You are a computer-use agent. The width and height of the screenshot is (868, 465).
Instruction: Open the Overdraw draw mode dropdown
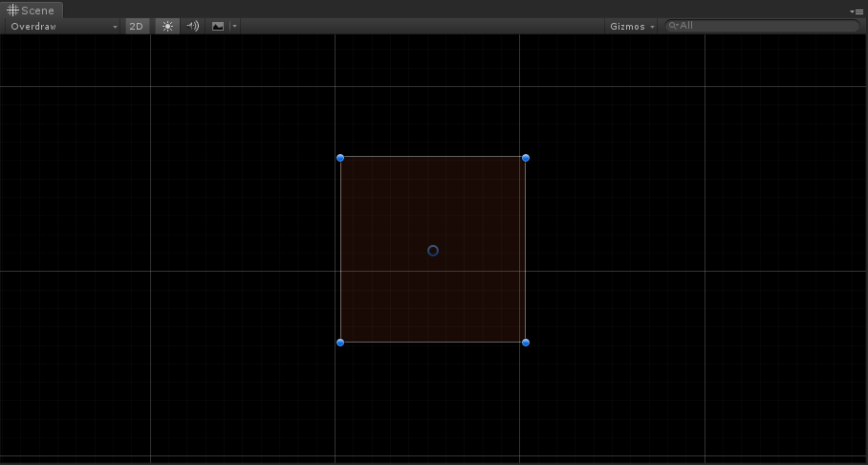coord(63,26)
